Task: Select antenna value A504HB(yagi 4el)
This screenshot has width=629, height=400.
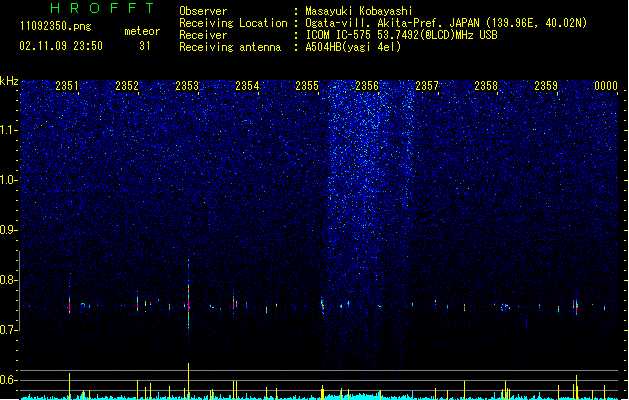Action: click(x=353, y=47)
